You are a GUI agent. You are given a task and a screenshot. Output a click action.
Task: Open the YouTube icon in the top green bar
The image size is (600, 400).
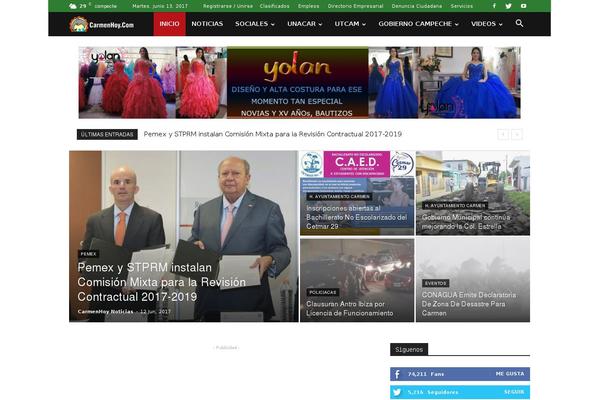(x=523, y=6)
